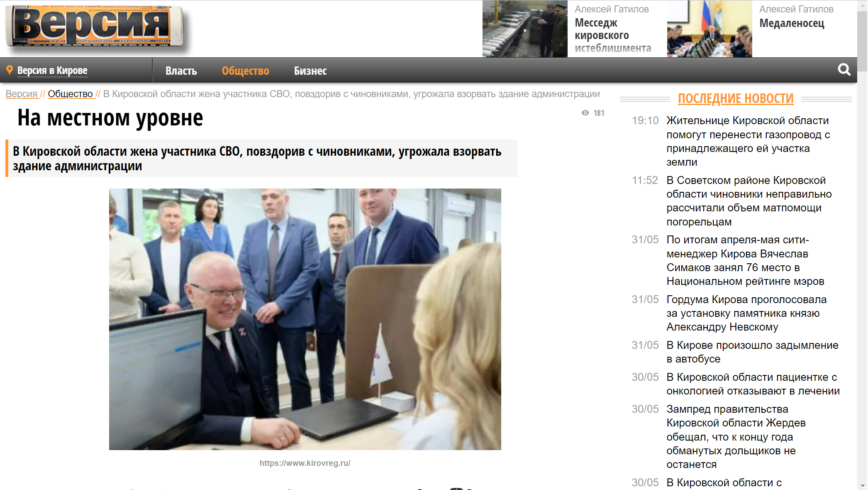Select the Общество menu tab
The image size is (868, 490).
245,71
